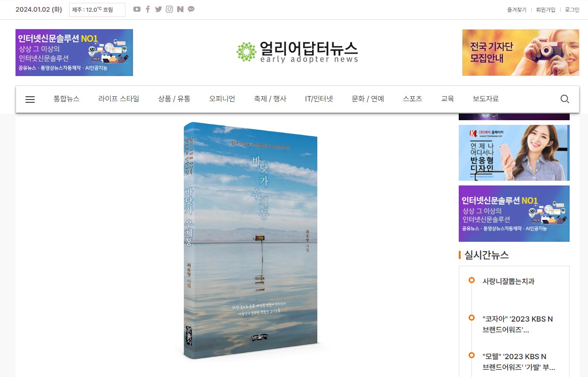The image size is (588, 377).
Task: Click the 제주 weather box
Action: coord(97,10)
